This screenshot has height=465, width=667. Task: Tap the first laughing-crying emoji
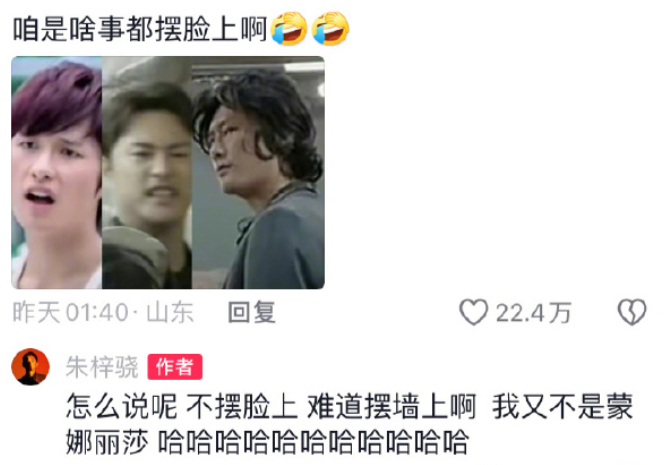coord(289,29)
